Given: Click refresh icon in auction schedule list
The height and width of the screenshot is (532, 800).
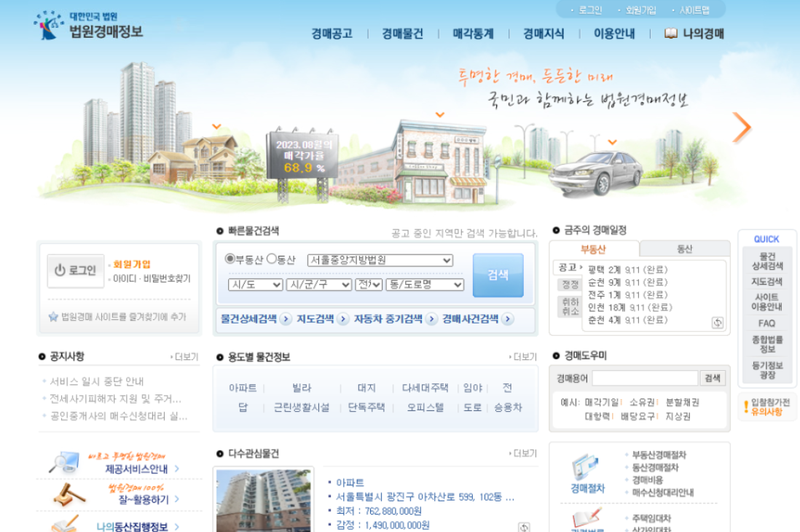Looking at the screenshot, I should [x=718, y=322].
